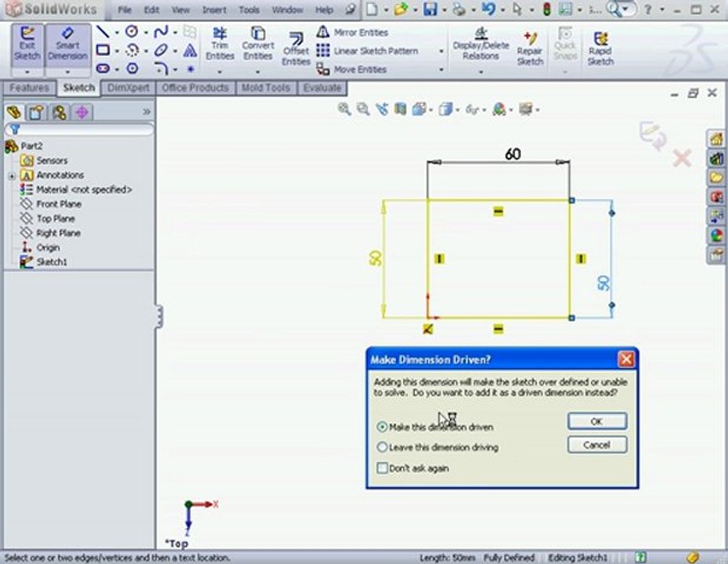Switch to the Evaluate tab
This screenshot has height=564, width=728.
tap(323, 88)
